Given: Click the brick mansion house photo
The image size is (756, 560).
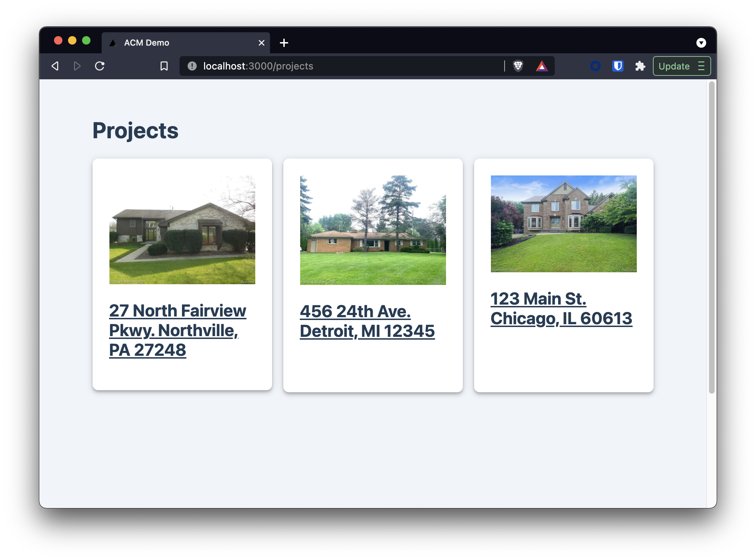Looking at the screenshot, I should pos(563,224).
